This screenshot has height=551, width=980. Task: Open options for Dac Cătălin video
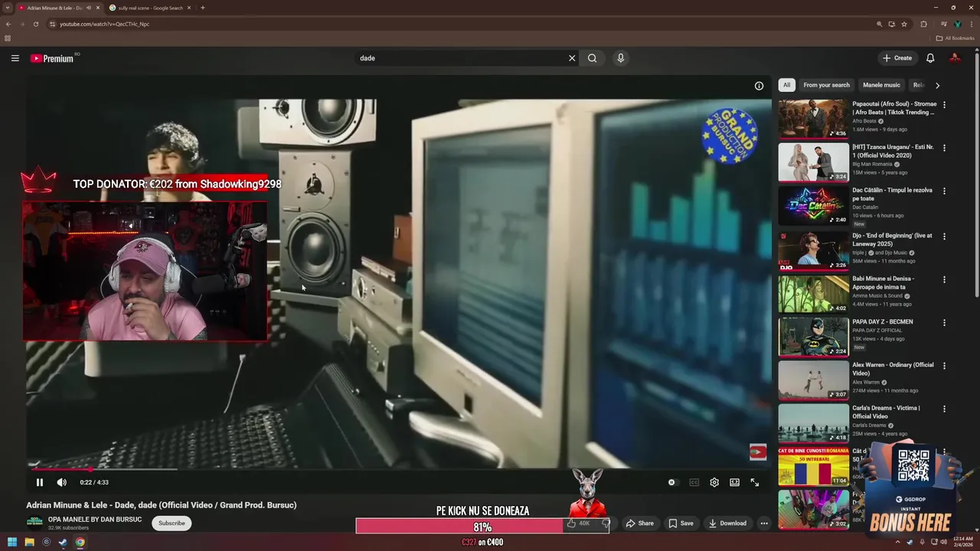coord(944,191)
